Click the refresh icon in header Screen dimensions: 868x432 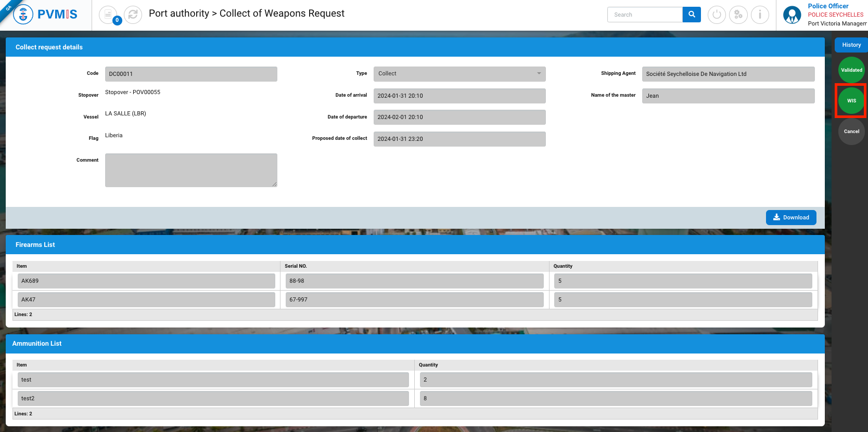(133, 15)
